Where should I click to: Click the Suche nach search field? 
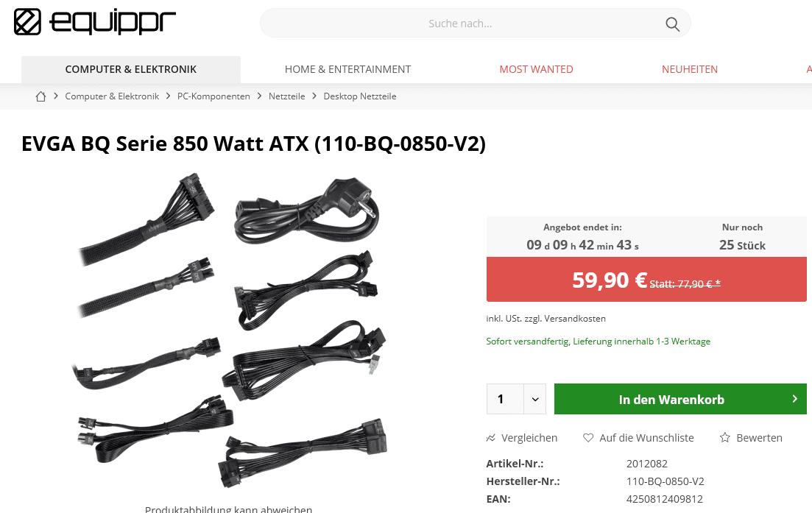click(475, 24)
